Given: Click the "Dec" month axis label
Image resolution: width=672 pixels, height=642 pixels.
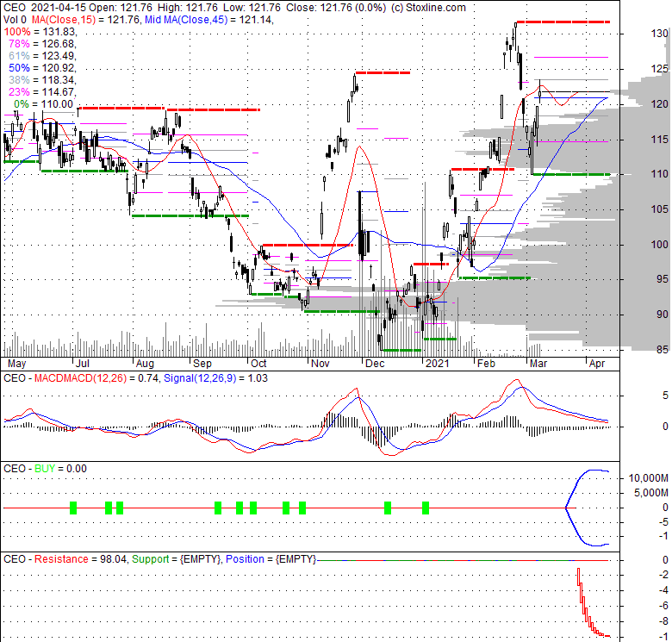Looking at the screenshot, I should (375, 364).
